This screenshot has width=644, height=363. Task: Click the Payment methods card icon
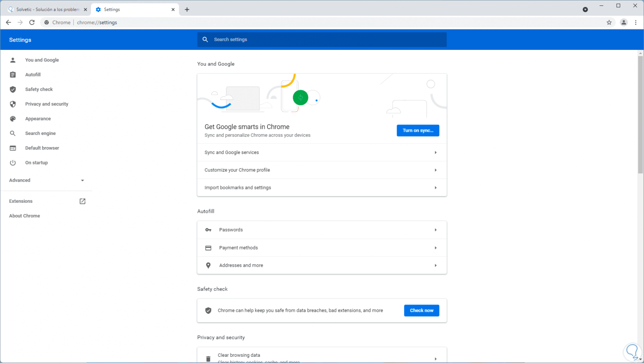click(208, 248)
